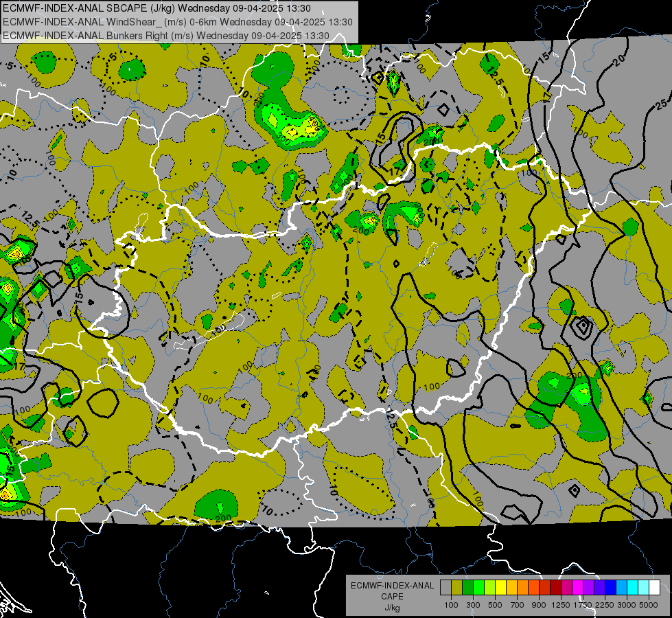This screenshot has height=618, width=672.
Task: Select the olive swatch in CAPE legend
Action: 456,587
